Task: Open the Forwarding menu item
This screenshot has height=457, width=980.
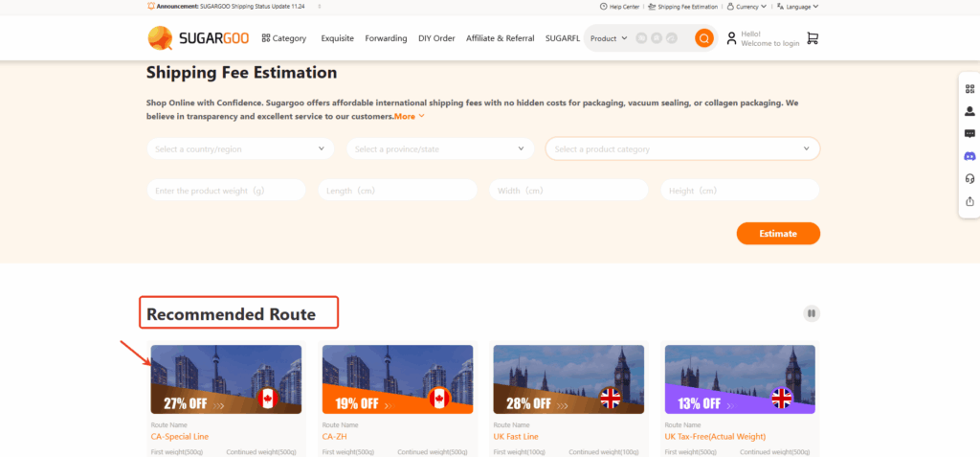Action: (386, 38)
